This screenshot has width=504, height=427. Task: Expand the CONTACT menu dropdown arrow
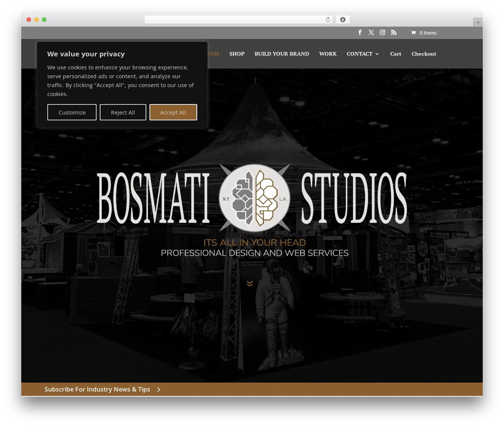(377, 54)
